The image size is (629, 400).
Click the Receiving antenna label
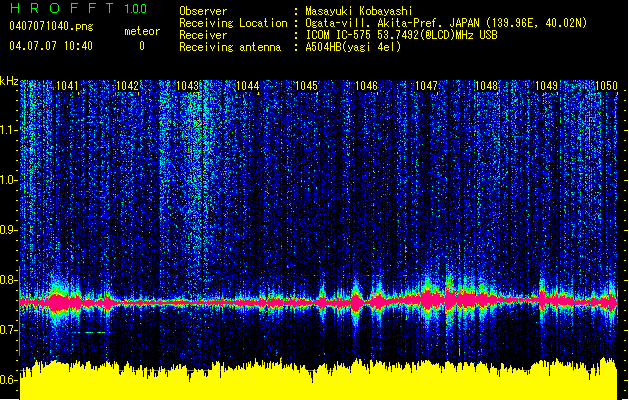point(230,47)
